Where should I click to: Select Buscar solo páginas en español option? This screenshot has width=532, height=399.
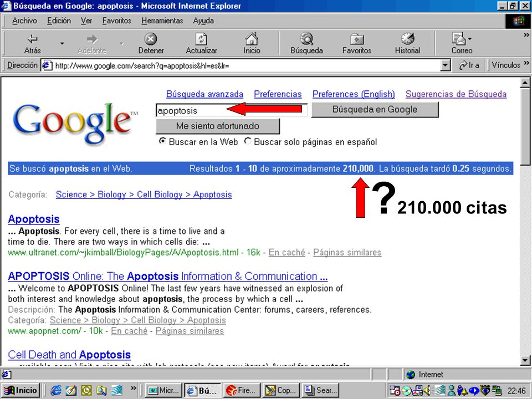coord(247,141)
